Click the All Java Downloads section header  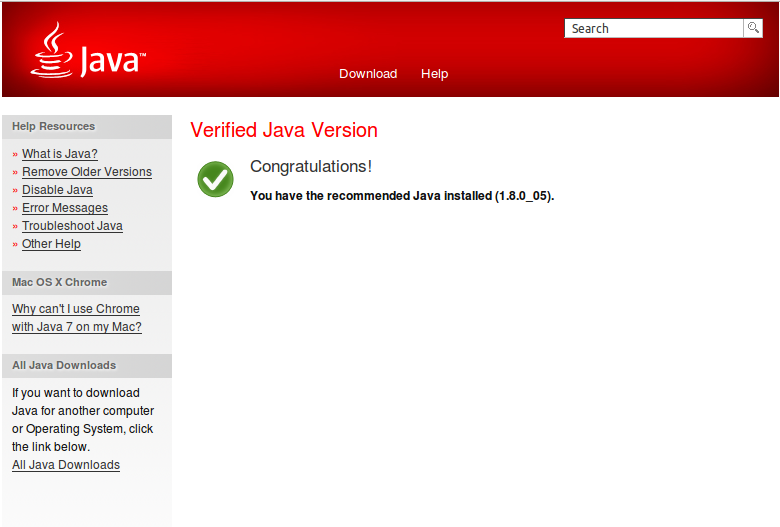(87, 365)
